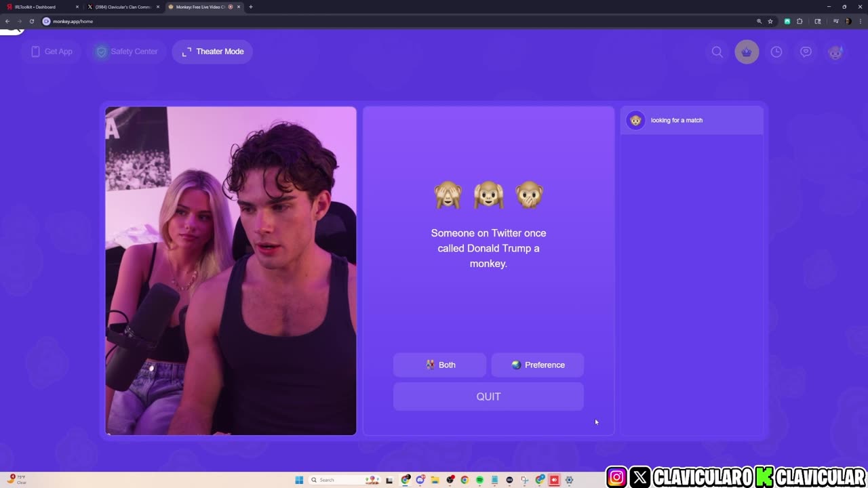868x488 pixels.
Task: Open the Safety Center
Action: 127,52
